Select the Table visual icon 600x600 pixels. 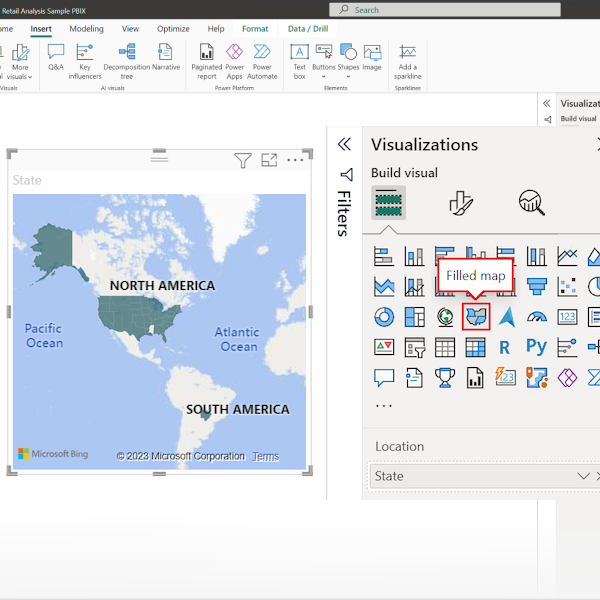click(445, 347)
